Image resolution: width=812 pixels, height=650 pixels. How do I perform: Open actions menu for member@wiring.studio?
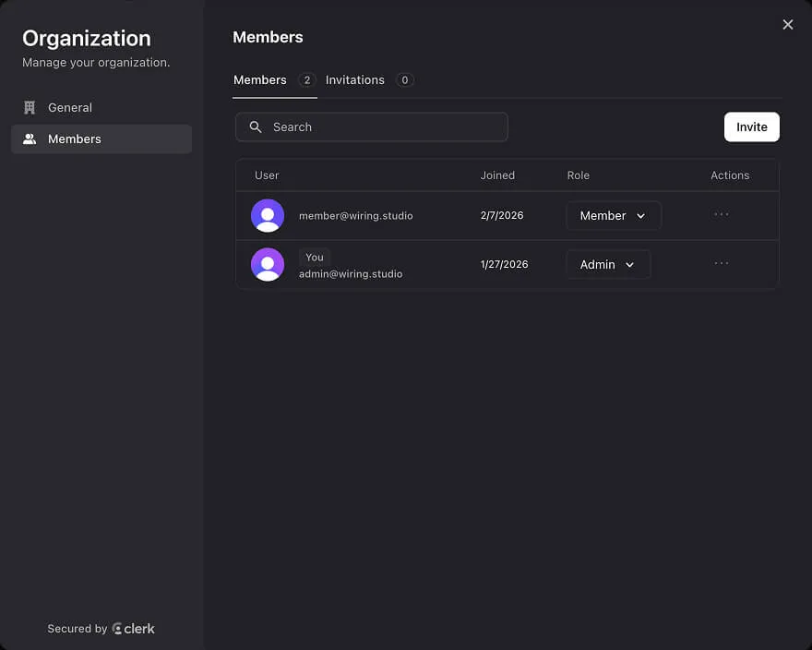coord(721,214)
